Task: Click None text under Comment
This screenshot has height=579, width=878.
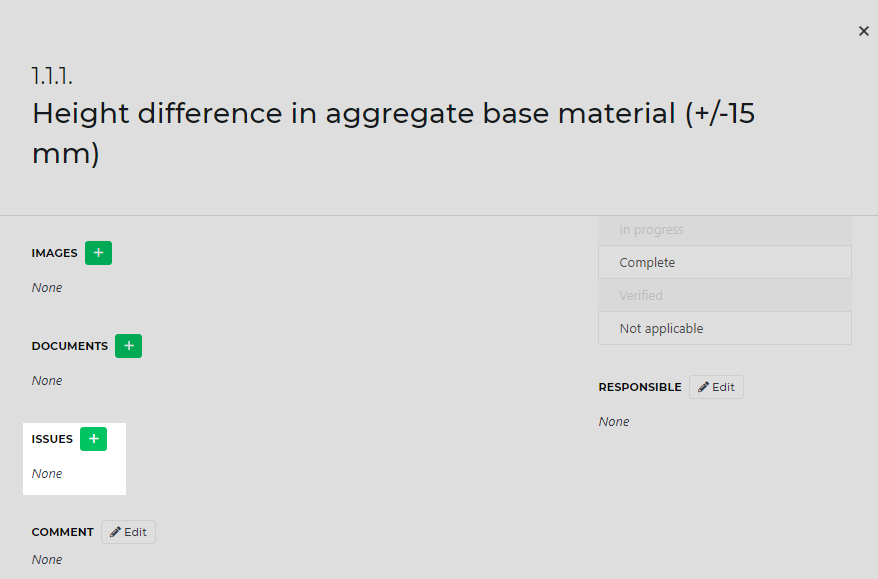Action: (47, 560)
